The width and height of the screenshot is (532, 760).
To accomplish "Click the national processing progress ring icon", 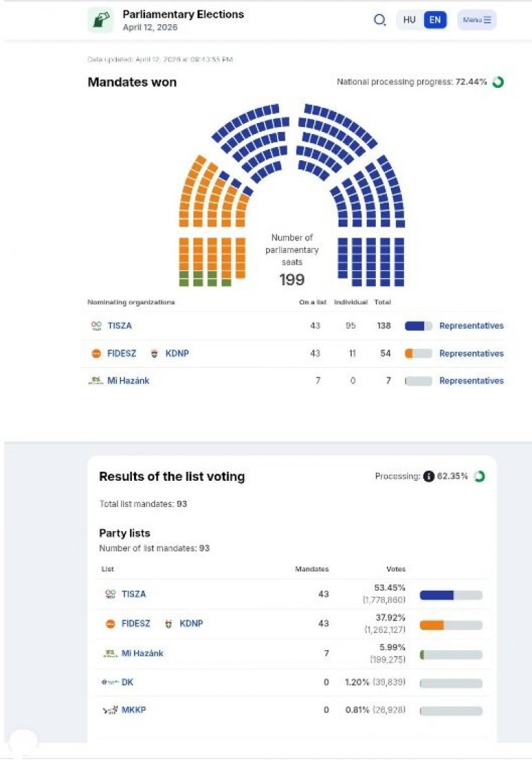I will pos(498,82).
